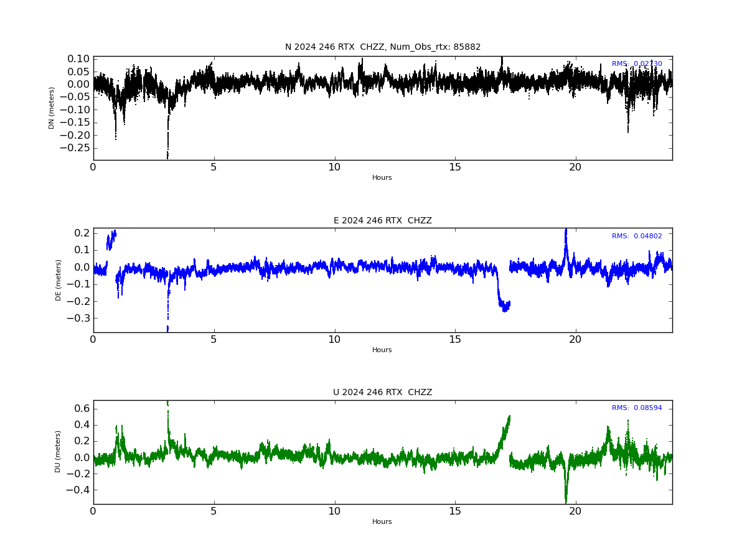Select the RMS value in the N plot

click(x=637, y=64)
